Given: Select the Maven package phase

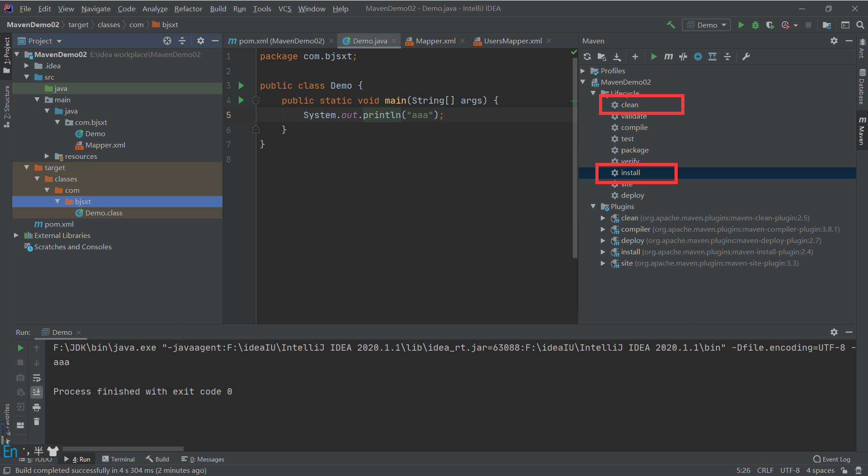Looking at the screenshot, I should click(634, 150).
